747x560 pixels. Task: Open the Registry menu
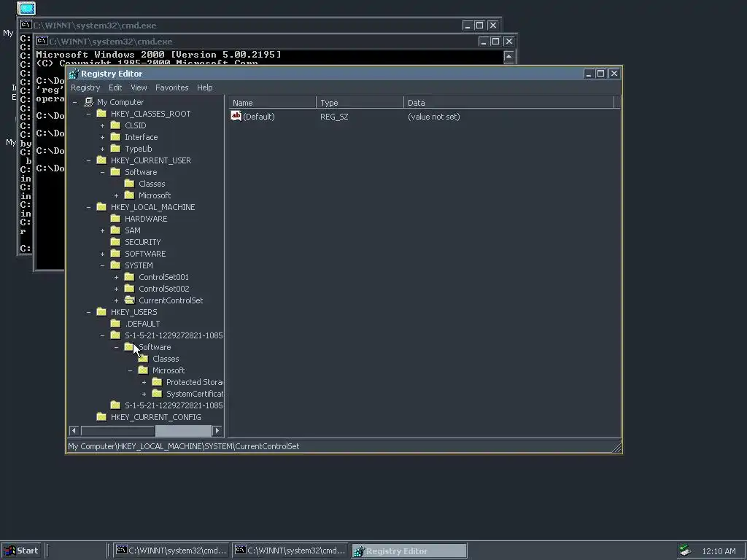(85, 87)
